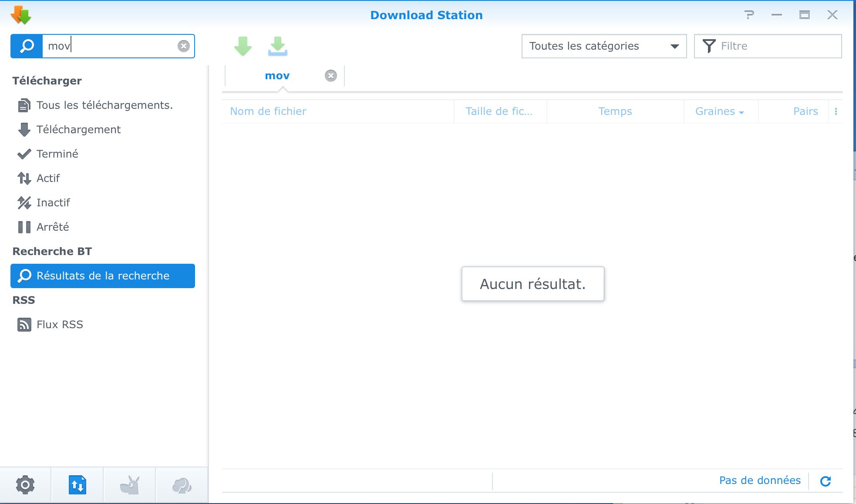Image resolution: width=856 pixels, height=504 pixels.
Task: Click the Actif up-down arrows icon
Action: click(x=24, y=178)
